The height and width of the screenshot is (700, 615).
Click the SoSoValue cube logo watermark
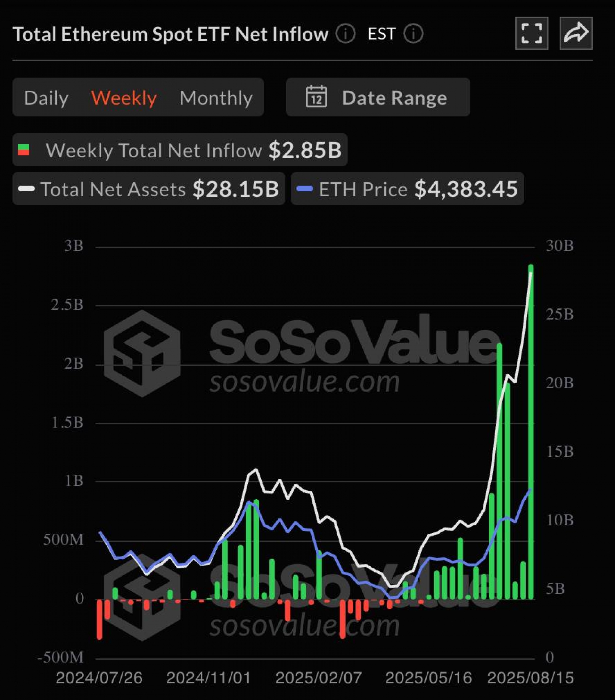pyautogui.click(x=142, y=354)
